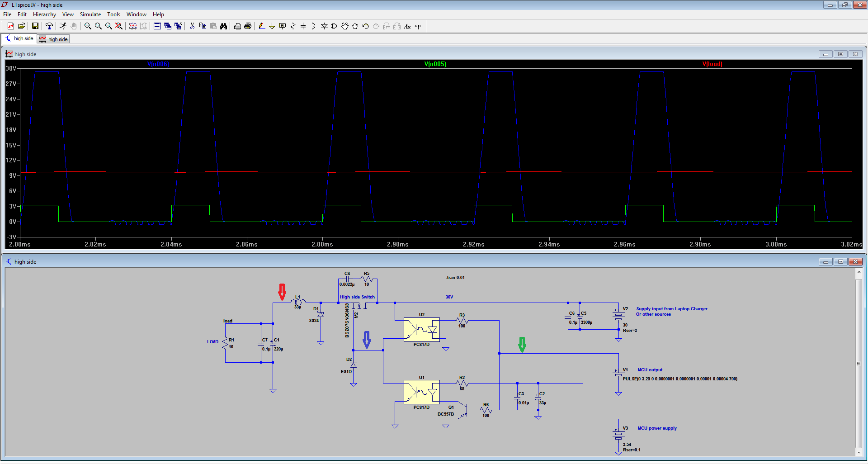Place an Inductor component tool
The height and width of the screenshot is (464, 868).
(x=314, y=26)
